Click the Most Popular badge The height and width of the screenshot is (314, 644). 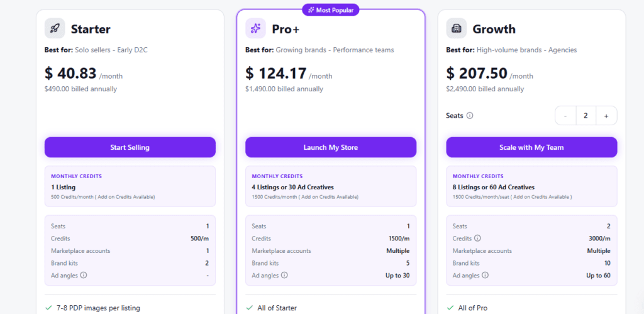[x=331, y=9]
